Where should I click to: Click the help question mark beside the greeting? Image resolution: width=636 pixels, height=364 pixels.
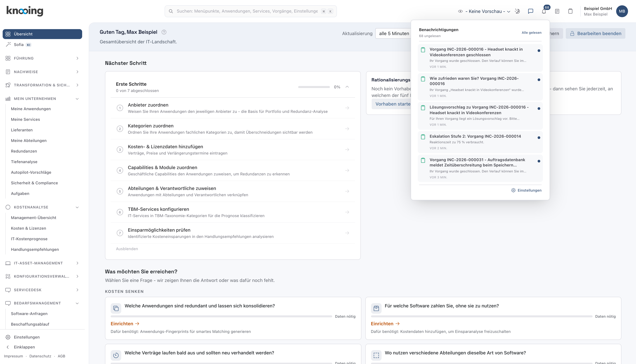point(164,32)
